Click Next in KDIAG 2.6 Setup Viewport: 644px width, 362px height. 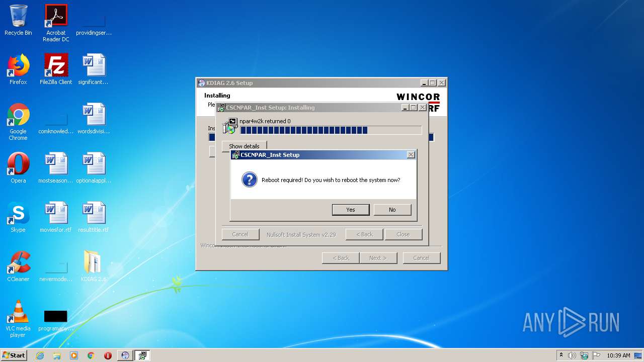(x=378, y=258)
